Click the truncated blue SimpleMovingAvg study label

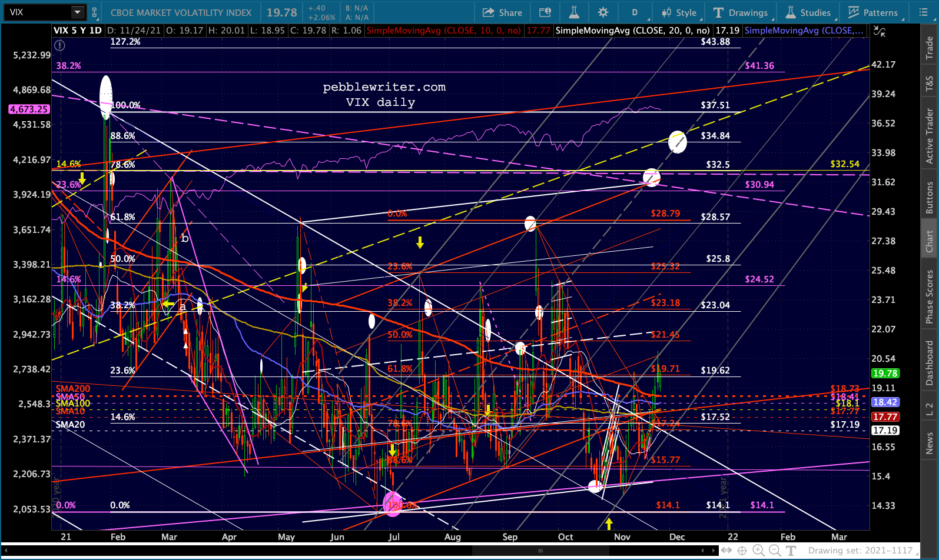click(804, 31)
